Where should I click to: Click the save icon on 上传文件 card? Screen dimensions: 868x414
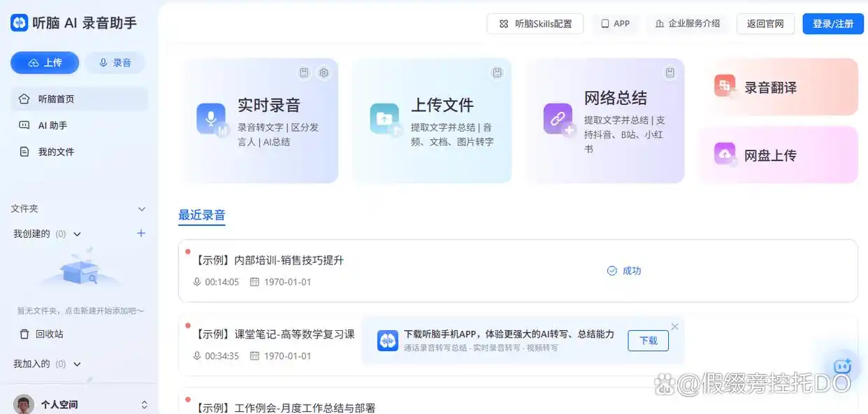pyautogui.click(x=497, y=73)
